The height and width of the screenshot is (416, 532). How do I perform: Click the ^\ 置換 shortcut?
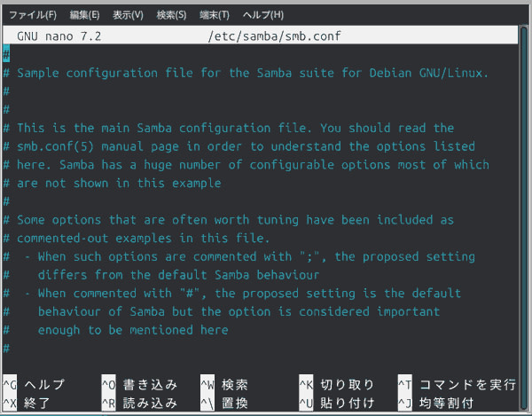(x=224, y=403)
